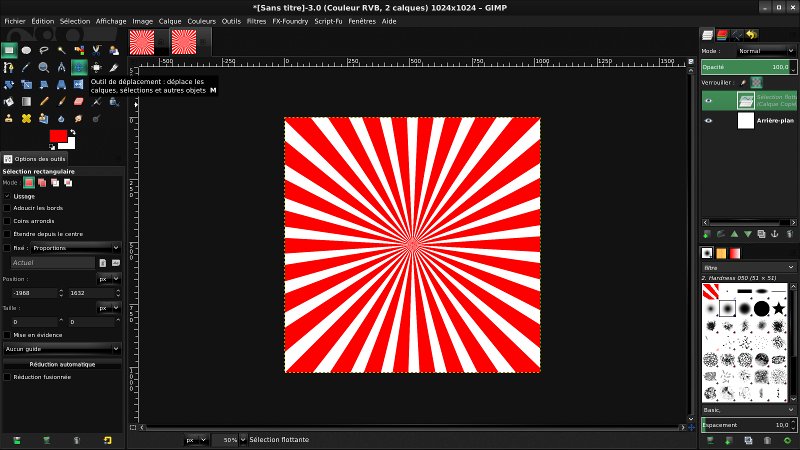The height and width of the screenshot is (450, 800).
Task: Click the Actuel ratio input field
Action: [x=53, y=263]
